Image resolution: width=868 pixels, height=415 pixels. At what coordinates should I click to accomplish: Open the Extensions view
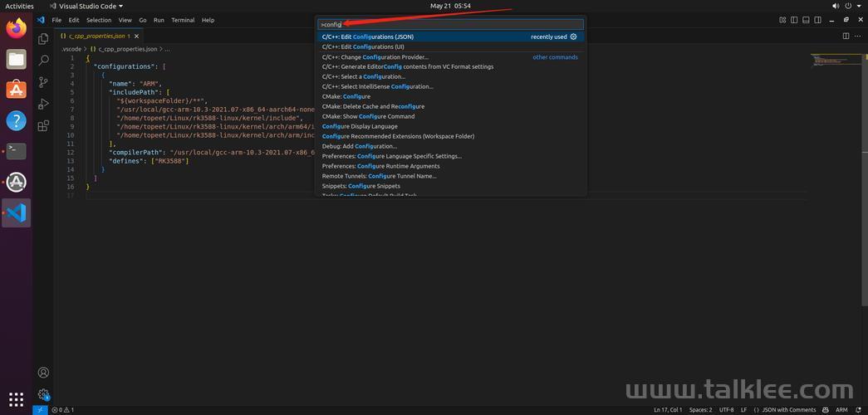pyautogui.click(x=43, y=126)
